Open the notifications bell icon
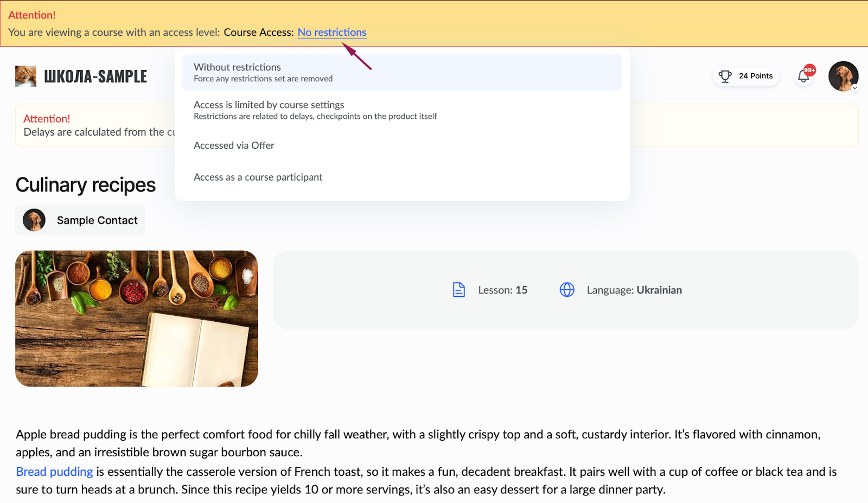Screen dimensions: 868x503 pyautogui.click(x=803, y=77)
